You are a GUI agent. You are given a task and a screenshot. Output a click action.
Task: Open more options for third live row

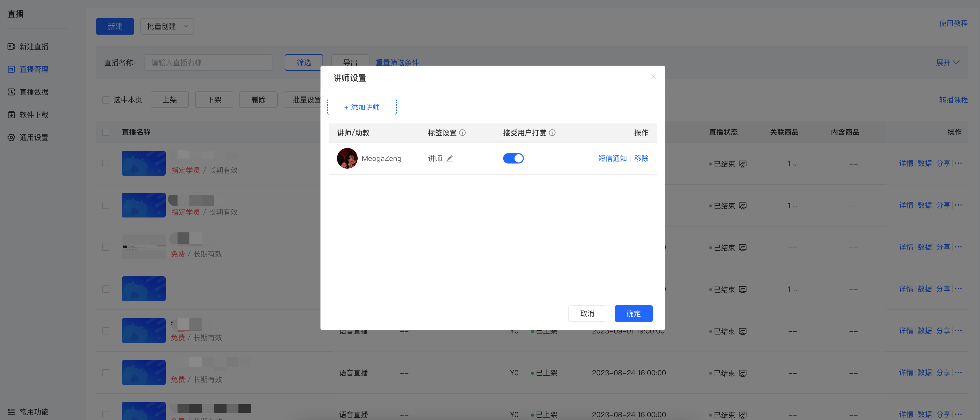pos(958,247)
